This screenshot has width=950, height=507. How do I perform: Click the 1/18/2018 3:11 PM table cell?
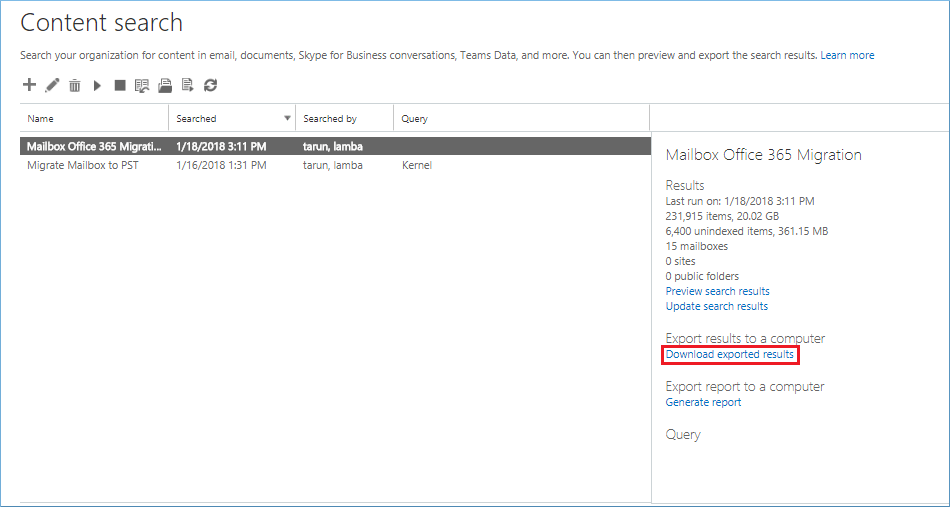[221, 147]
